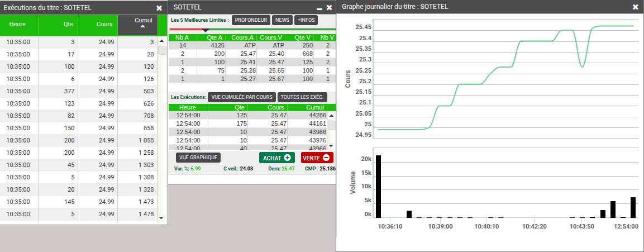Select execution row with Cumul 43986

pos(248,131)
